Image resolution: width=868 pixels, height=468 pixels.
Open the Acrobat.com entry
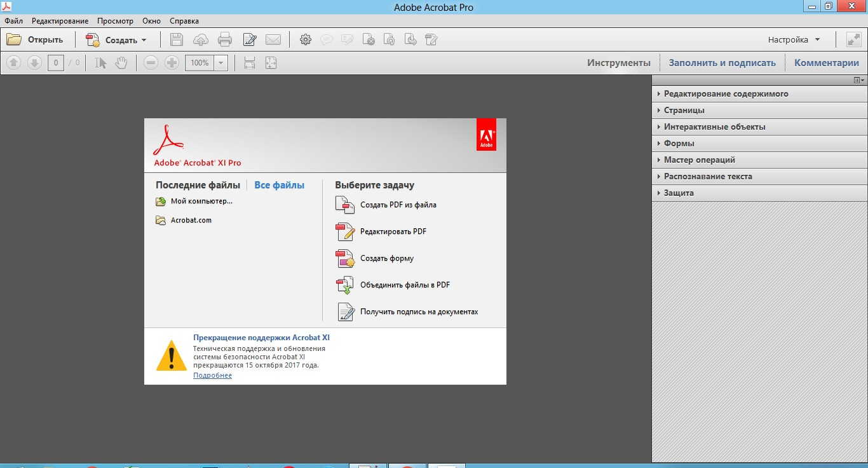[x=184, y=220]
